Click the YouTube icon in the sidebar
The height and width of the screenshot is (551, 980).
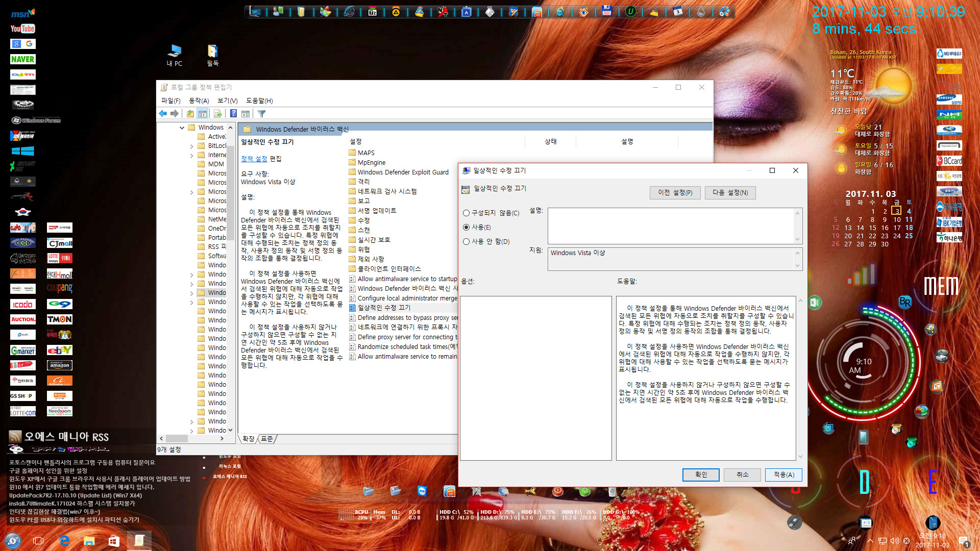click(23, 28)
